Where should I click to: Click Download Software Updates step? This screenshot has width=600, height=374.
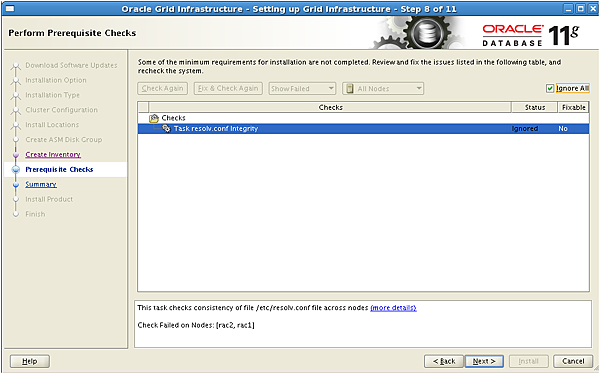click(x=71, y=65)
